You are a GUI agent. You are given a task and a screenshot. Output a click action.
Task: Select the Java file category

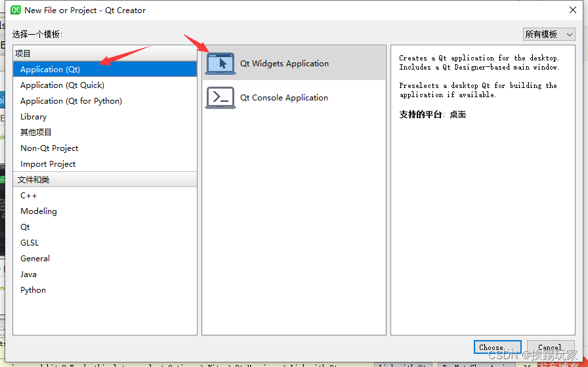(105, 274)
